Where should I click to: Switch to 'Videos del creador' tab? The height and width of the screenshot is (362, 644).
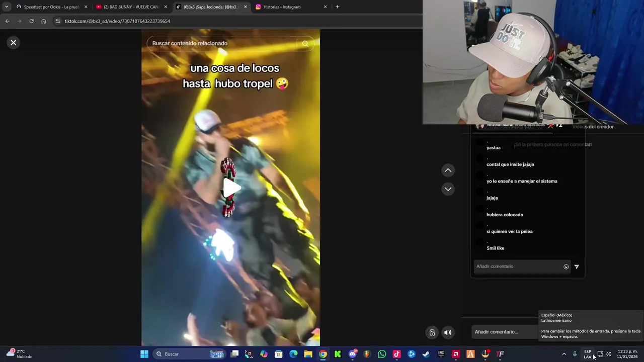point(593,127)
